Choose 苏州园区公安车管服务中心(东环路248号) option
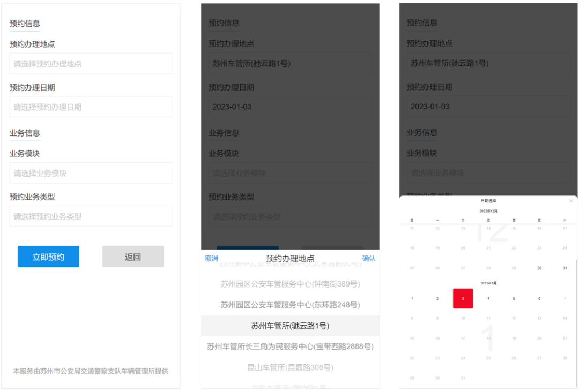 pos(290,305)
